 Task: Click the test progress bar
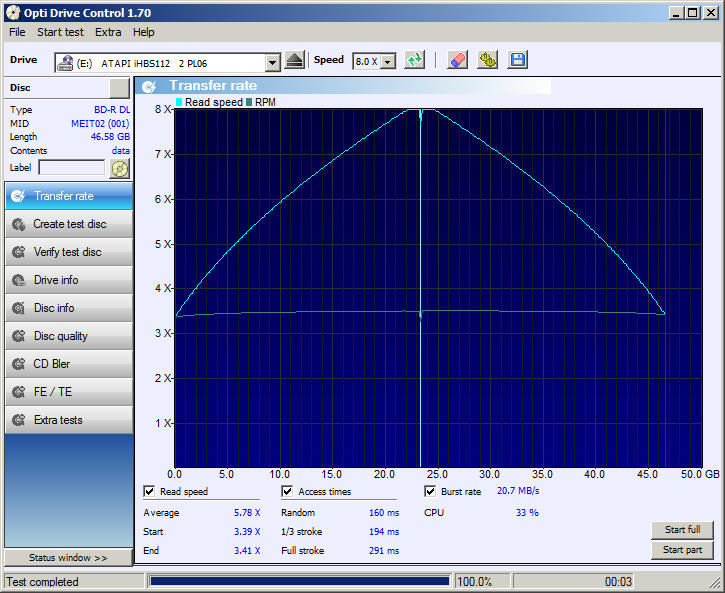[300, 581]
